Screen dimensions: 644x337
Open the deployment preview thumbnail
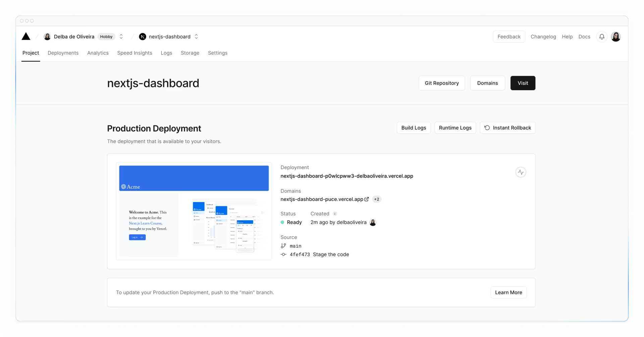click(194, 211)
